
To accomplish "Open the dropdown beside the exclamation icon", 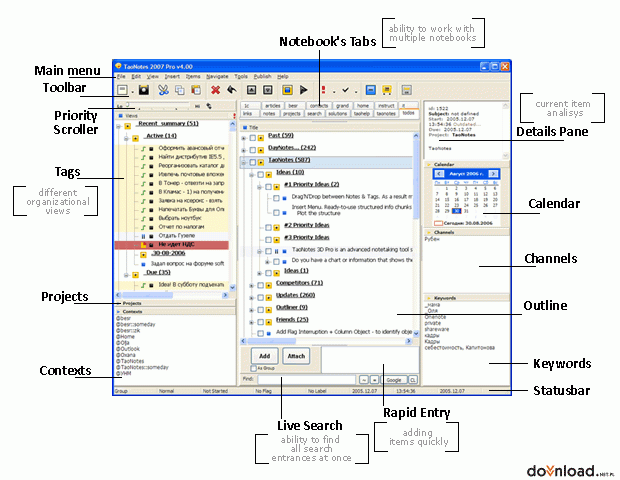I will 334,92.
